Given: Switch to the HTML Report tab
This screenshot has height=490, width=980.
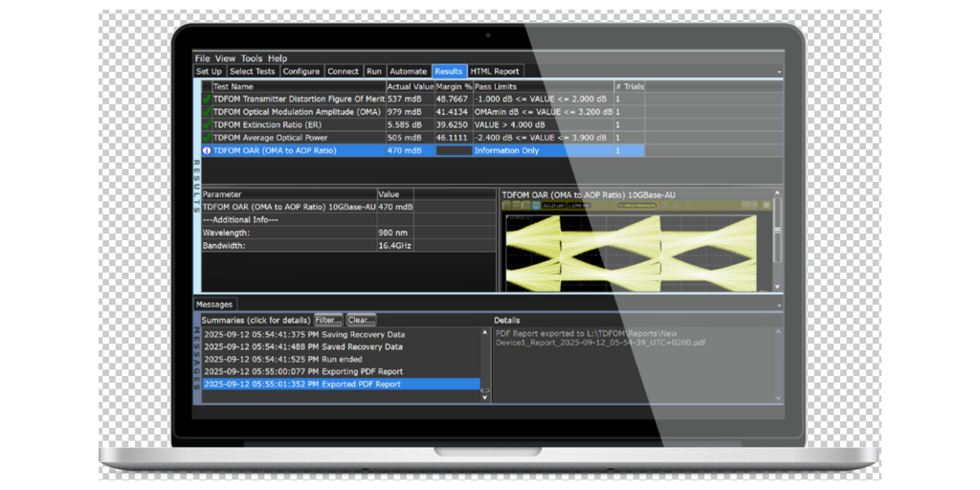Looking at the screenshot, I should pyautogui.click(x=494, y=71).
